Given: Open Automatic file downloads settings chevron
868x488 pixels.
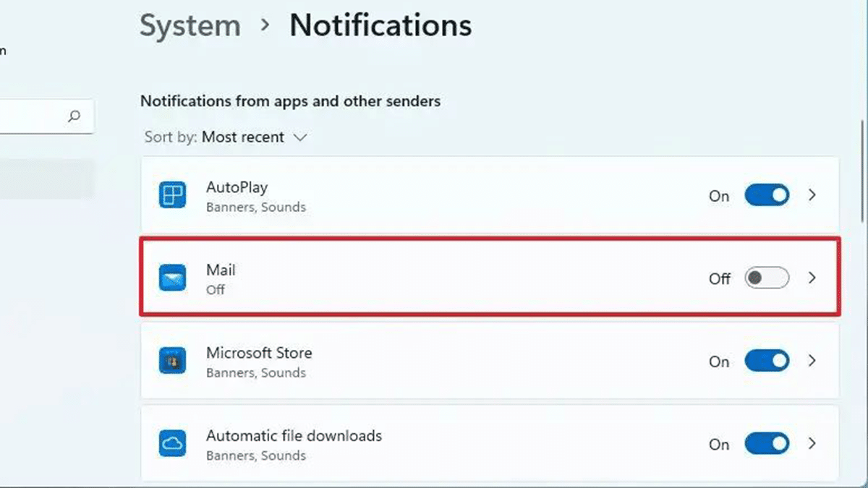Looking at the screenshot, I should click(x=812, y=443).
